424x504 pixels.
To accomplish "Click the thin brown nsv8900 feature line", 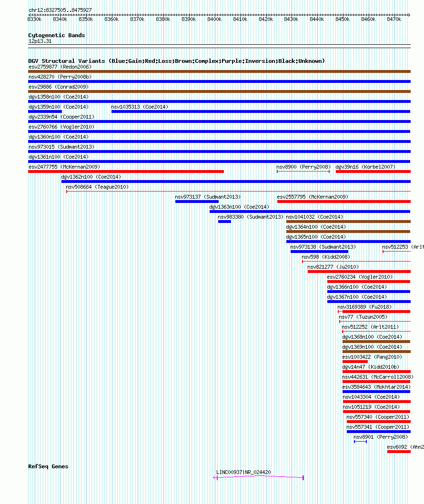I will [303, 171].
